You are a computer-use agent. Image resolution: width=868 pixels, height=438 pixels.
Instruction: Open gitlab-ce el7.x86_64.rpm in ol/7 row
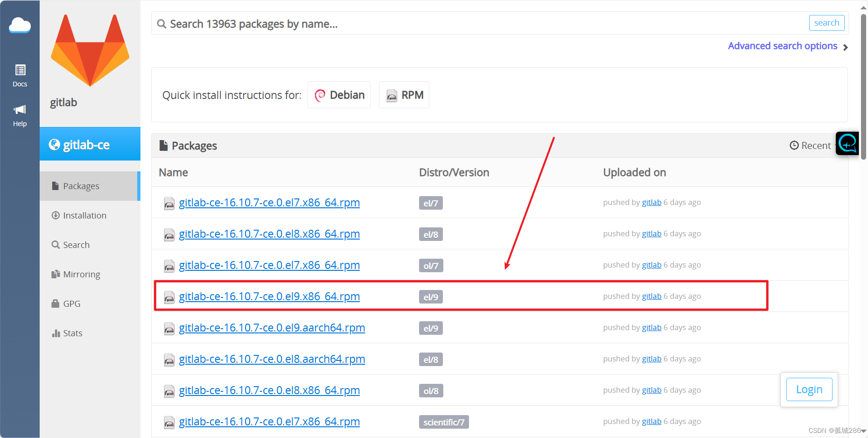[x=269, y=265]
